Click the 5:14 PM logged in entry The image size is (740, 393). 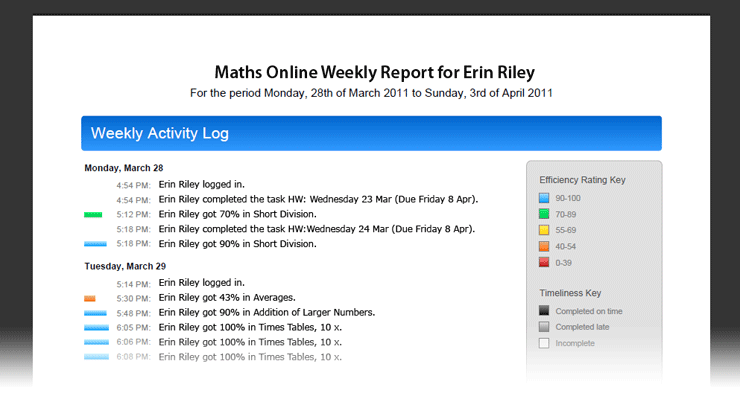[181, 283]
